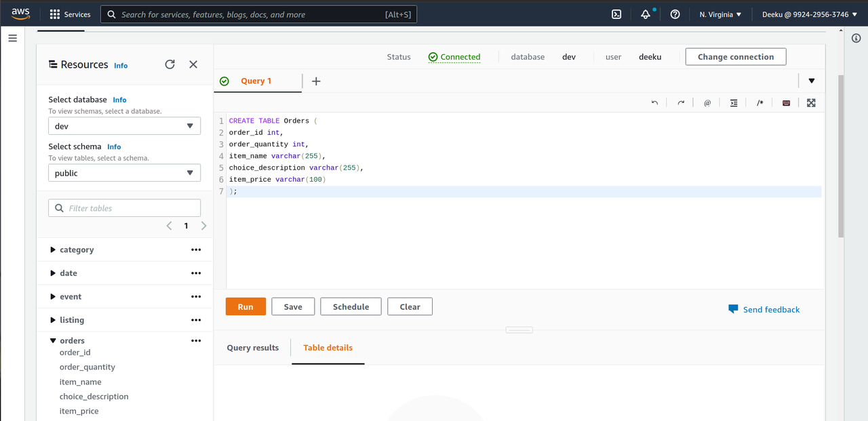The height and width of the screenshot is (421, 868).
Task: Open the Services grid menu
Action: 70,14
